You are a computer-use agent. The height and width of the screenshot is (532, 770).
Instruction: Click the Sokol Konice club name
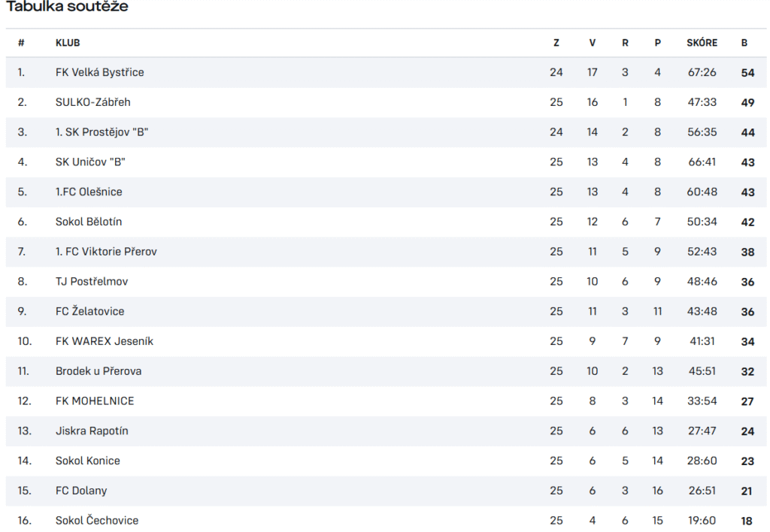87,461
